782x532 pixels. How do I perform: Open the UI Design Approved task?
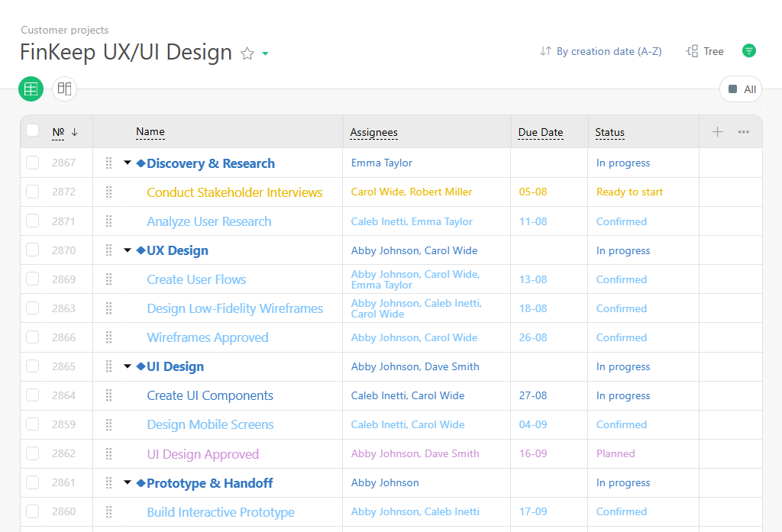[x=203, y=454]
